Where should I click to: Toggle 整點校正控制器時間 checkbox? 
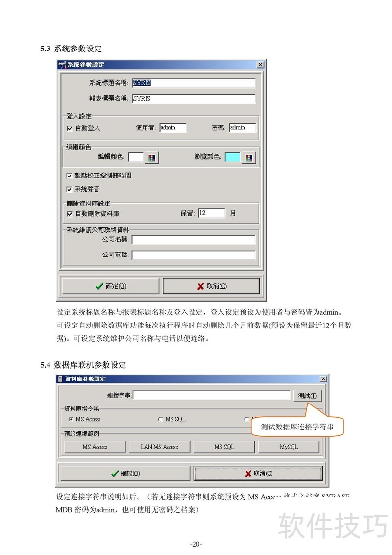point(70,176)
